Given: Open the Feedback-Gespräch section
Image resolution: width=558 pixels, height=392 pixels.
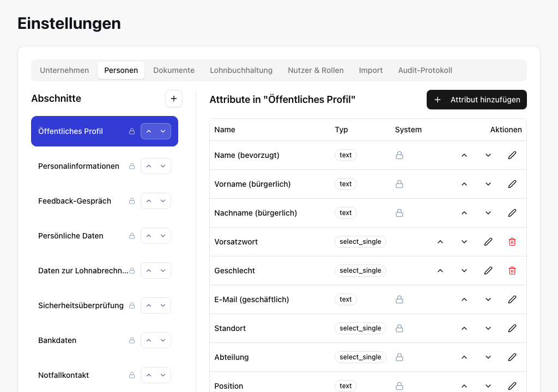Looking at the screenshot, I should click(x=105, y=201).
